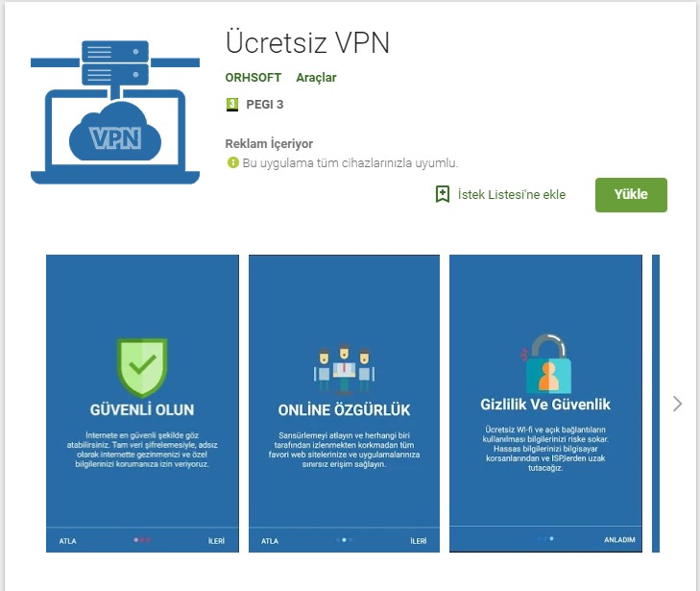Click the green shield checkmark icon
The height and width of the screenshot is (591, 700).
tap(142, 367)
